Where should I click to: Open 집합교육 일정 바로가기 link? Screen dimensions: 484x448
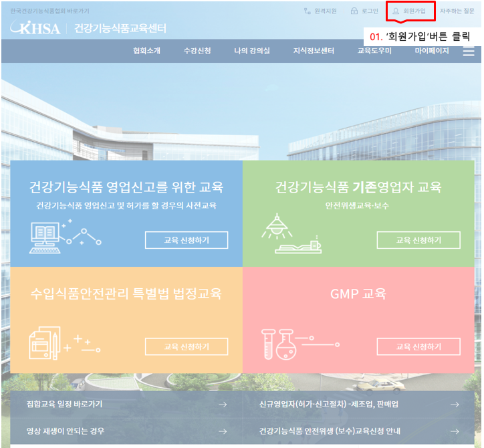click(x=64, y=404)
